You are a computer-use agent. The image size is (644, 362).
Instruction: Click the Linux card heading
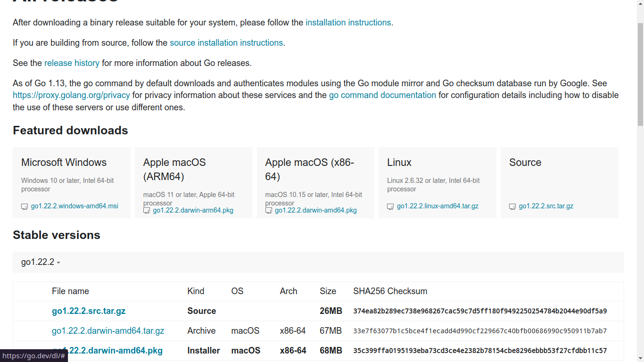399,163
